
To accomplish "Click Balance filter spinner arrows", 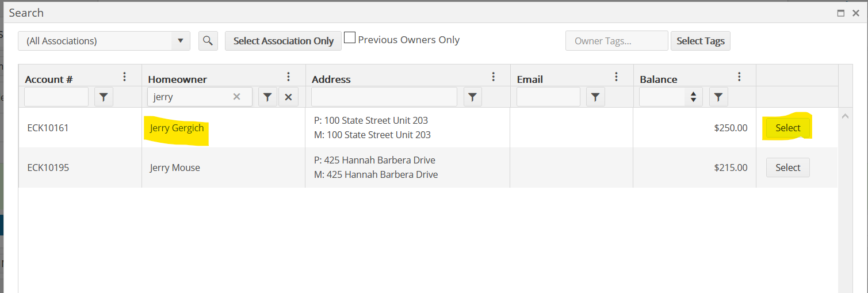I will pyautogui.click(x=693, y=97).
